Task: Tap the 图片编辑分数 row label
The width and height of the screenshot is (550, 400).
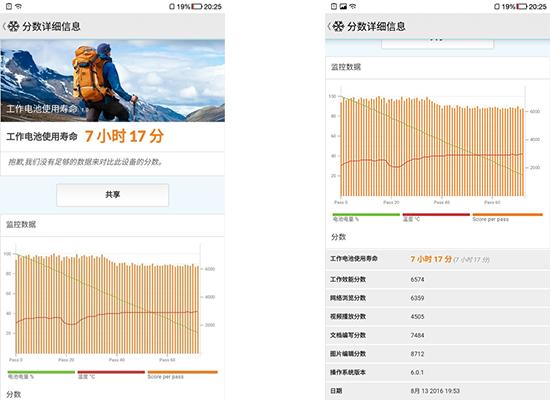Action: click(x=348, y=354)
